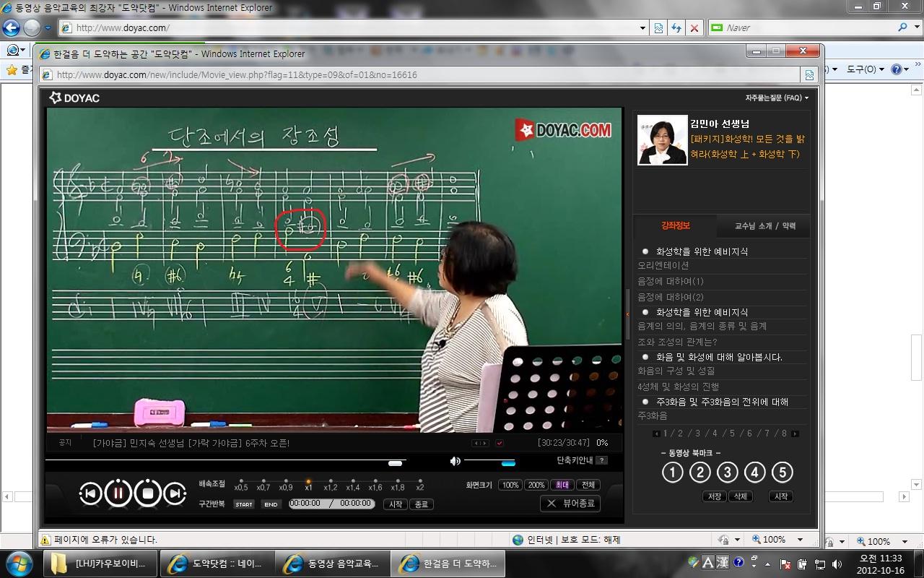Stop loading the main Internet Explorer page

click(x=694, y=27)
